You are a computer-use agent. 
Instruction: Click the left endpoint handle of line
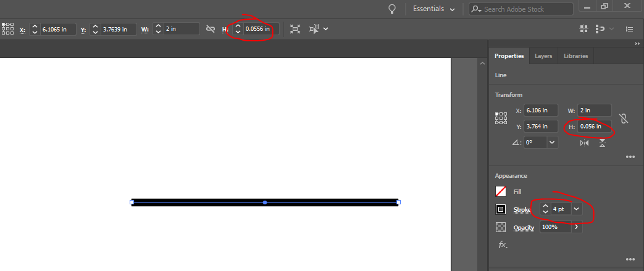pyautogui.click(x=132, y=202)
